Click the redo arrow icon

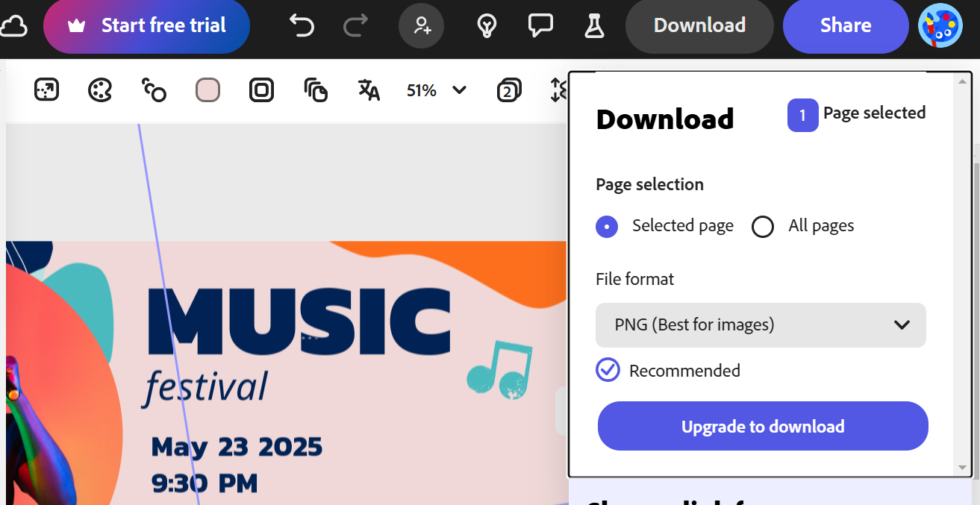coord(355,25)
